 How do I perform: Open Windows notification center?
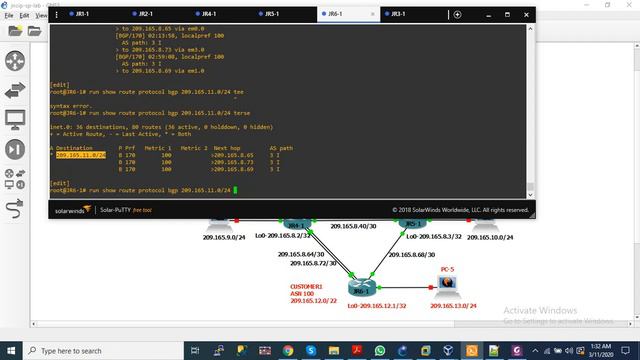(x=625, y=351)
